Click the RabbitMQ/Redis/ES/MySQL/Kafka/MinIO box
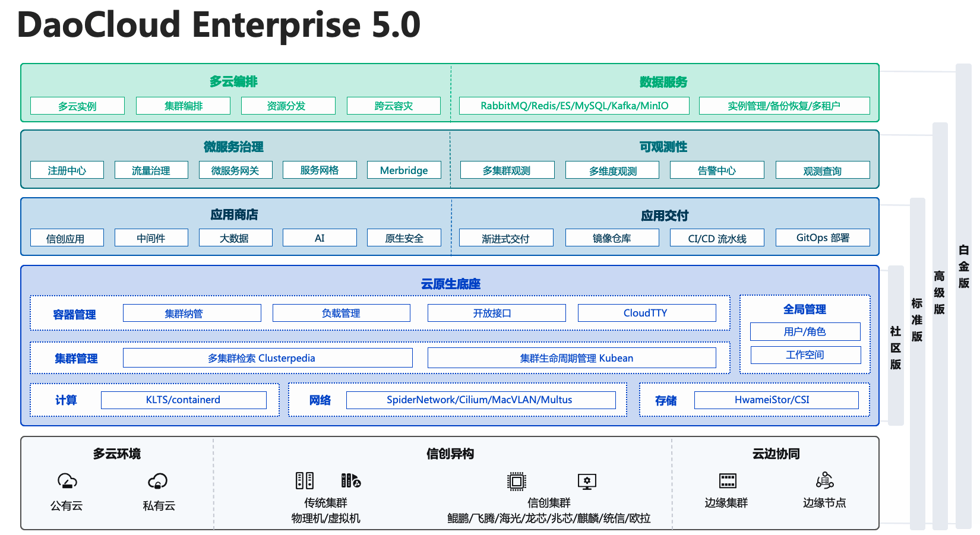Screen dimensions: 980x535 574,105
